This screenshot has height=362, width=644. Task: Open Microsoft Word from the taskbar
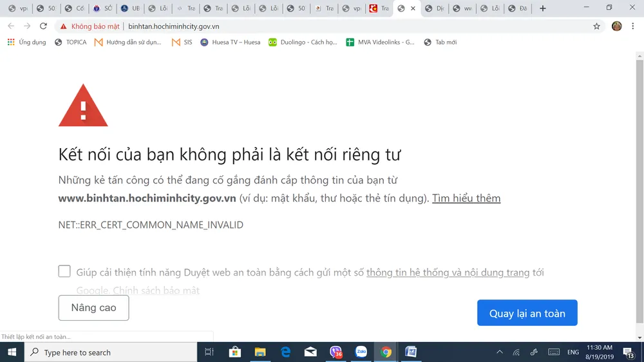(411, 352)
